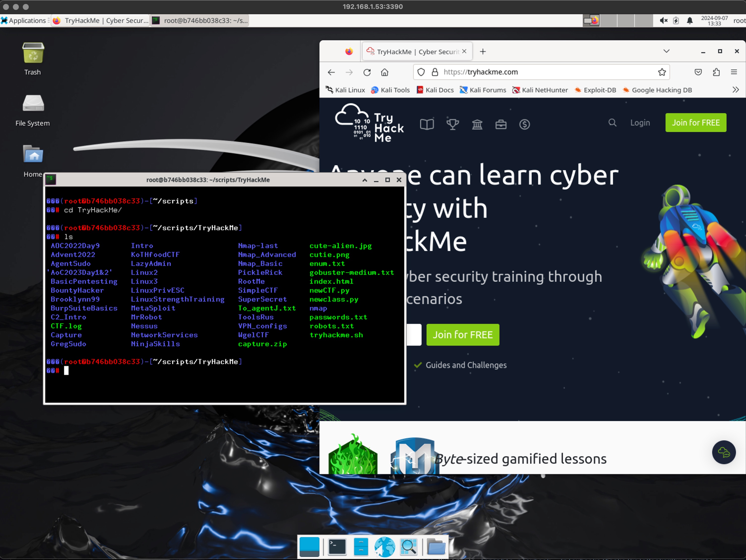Click the email input beside Join button
Image resolution: width=746 pixels, height=560 pixels.
414,335
